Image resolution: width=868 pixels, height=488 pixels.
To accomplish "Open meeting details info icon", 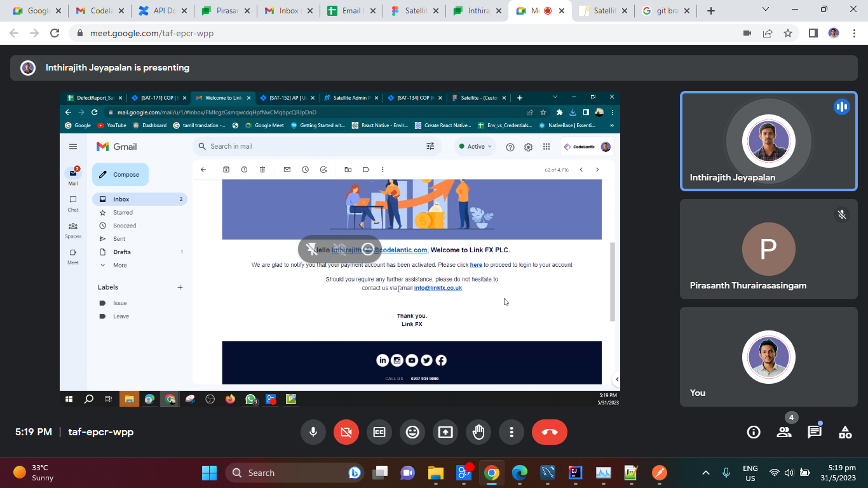I will 754,432.
